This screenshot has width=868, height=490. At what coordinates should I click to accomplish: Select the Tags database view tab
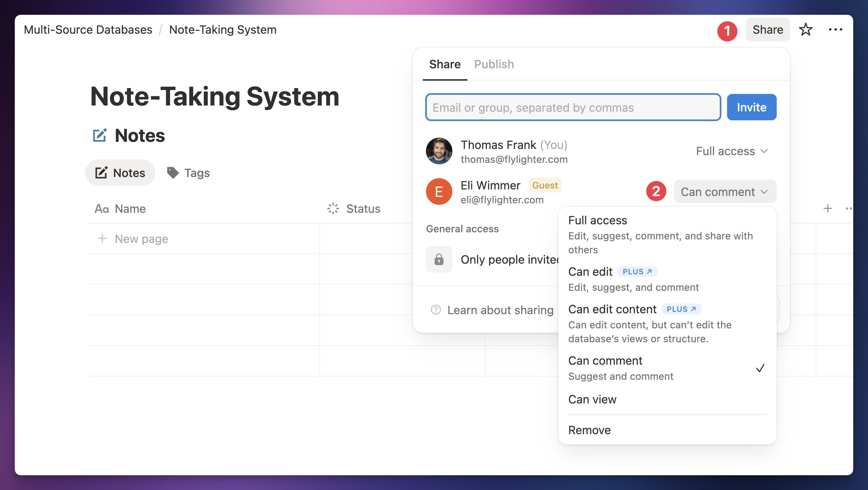pyautogui.click(x=188, y=173)
